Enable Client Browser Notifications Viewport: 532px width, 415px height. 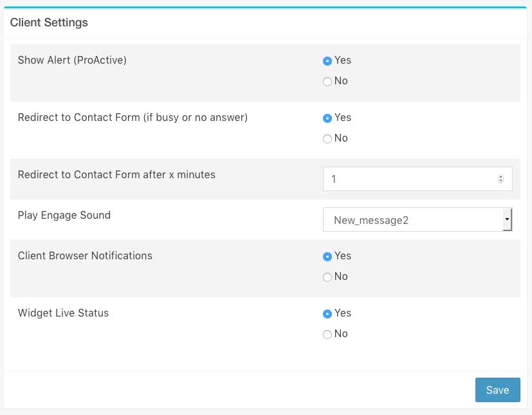click(x=327, y=256)
